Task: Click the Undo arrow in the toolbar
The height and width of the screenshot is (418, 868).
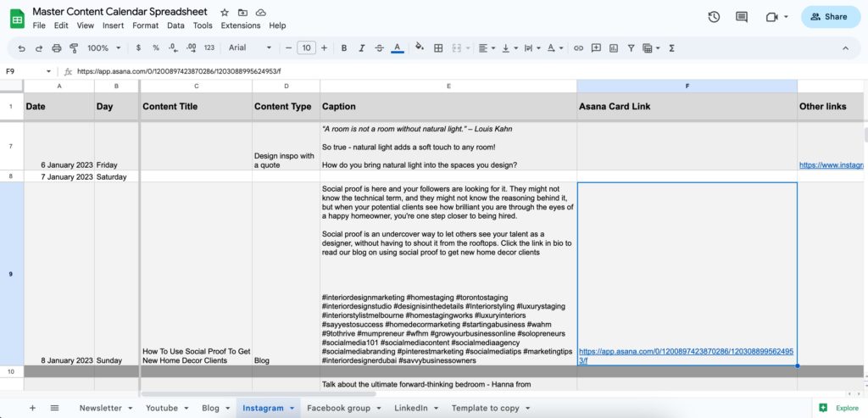Action: pos(21,48)
